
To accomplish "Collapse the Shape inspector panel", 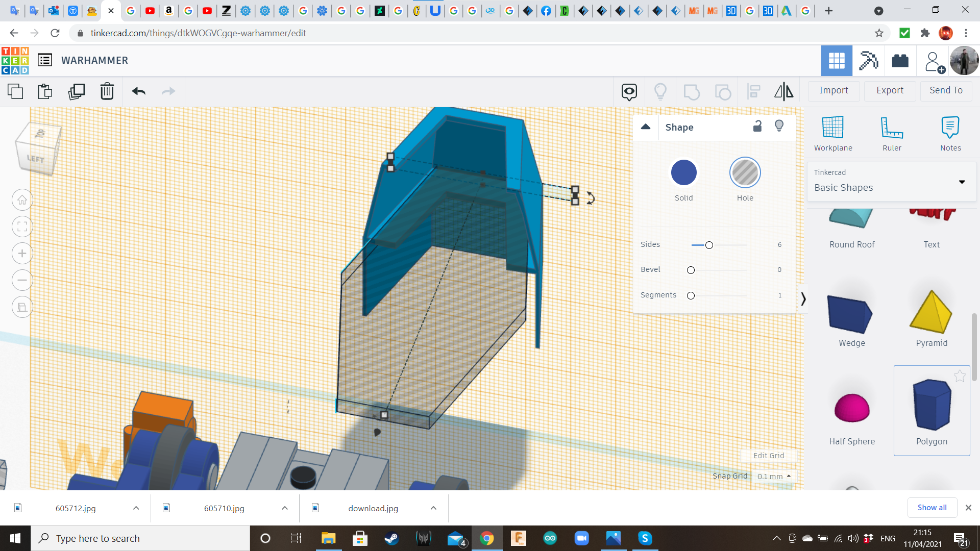I will (646, 127).
